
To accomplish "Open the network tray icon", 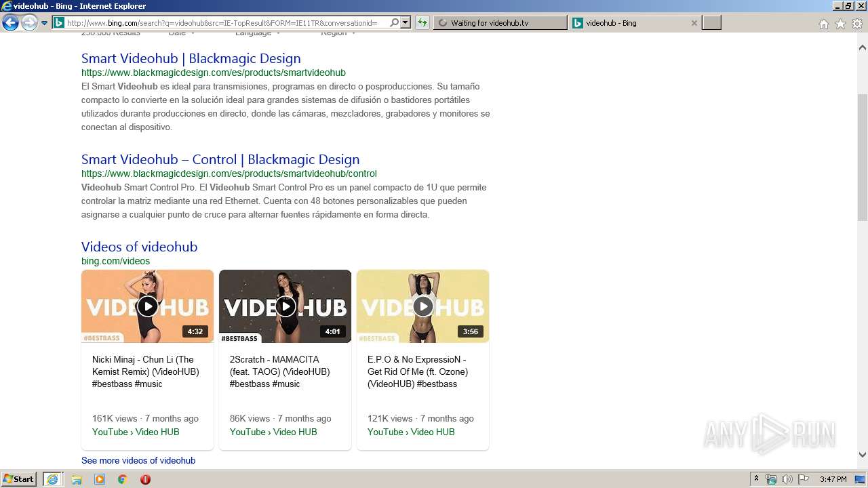I will 771,479.
